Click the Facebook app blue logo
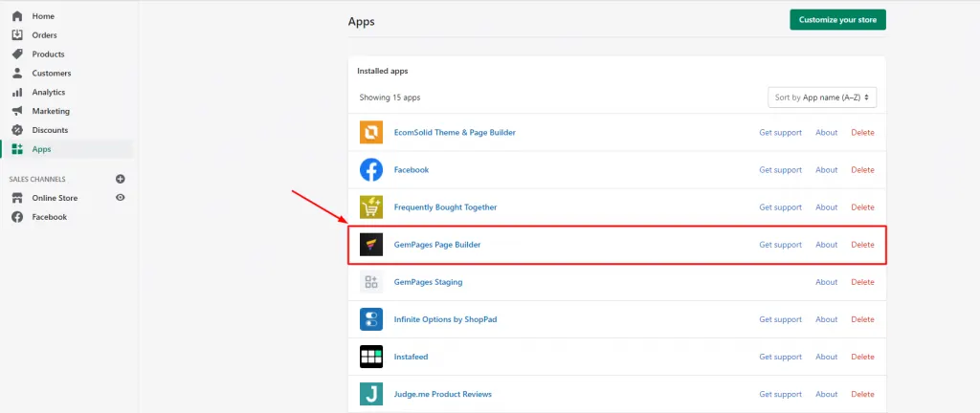The height and width of the screenshot is (413, 980). [371, 169]
